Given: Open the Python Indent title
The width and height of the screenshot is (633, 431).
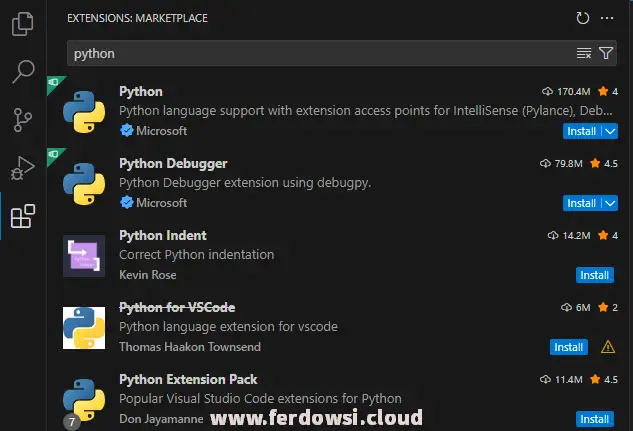Looking at the screenshot, I should pos(163,235).
